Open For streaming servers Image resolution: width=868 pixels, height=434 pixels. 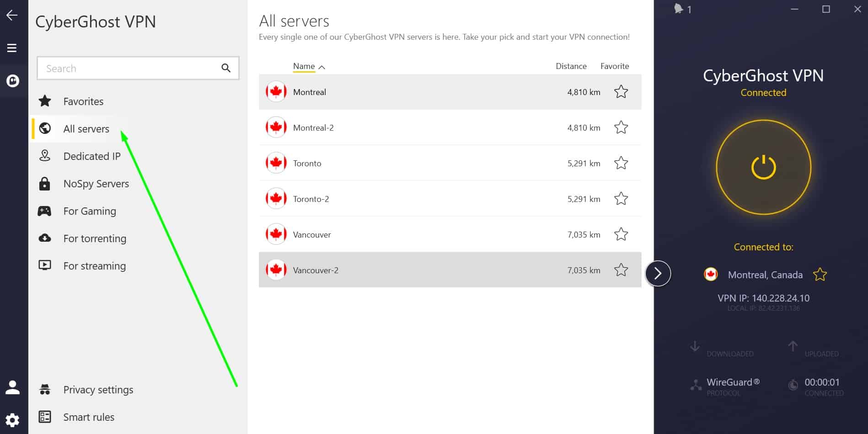click(94, 266)
